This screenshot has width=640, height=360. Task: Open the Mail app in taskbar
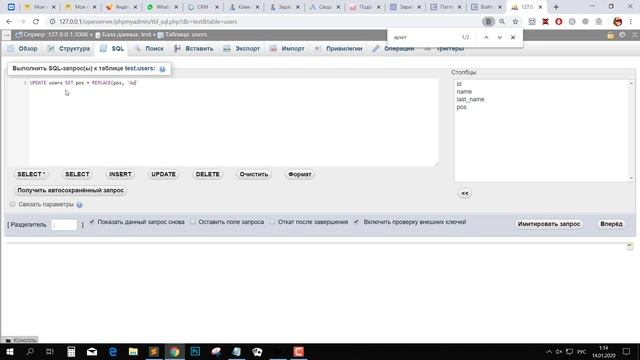pos(92,352)
